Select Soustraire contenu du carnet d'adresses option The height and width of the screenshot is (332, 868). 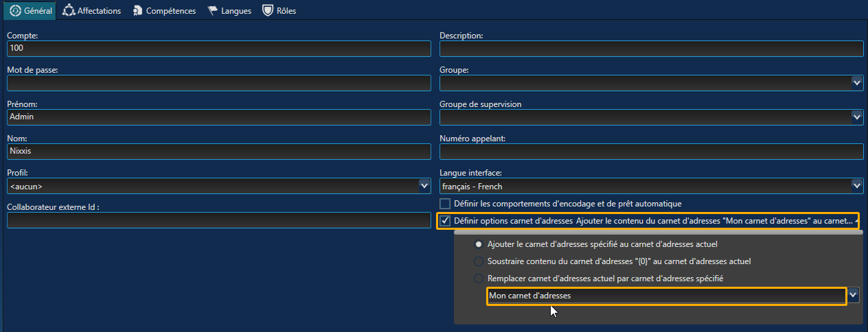coord(479,261)
